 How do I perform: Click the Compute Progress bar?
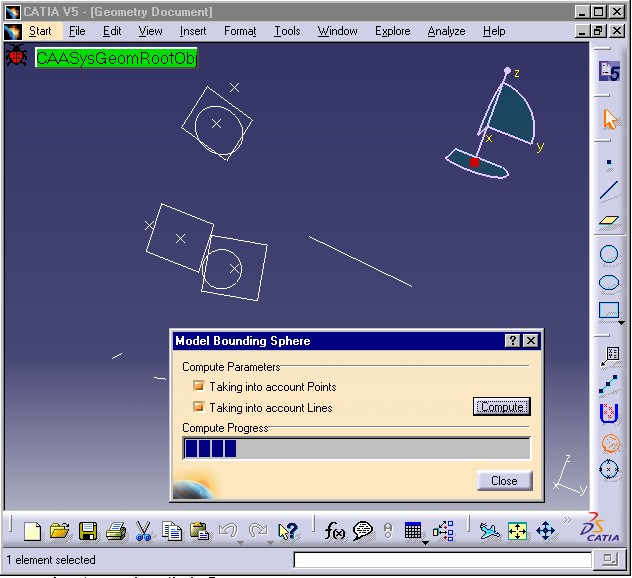[x=357, y=448]
